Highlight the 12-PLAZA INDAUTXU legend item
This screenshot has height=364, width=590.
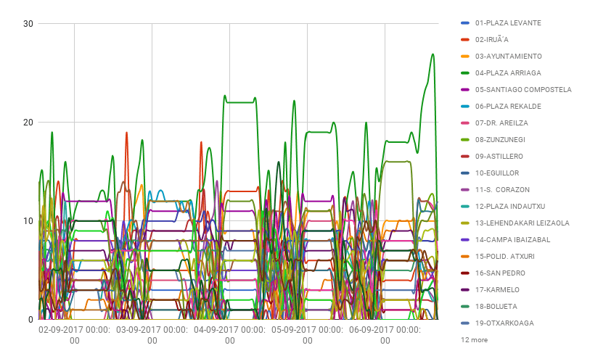pos(509,207)
